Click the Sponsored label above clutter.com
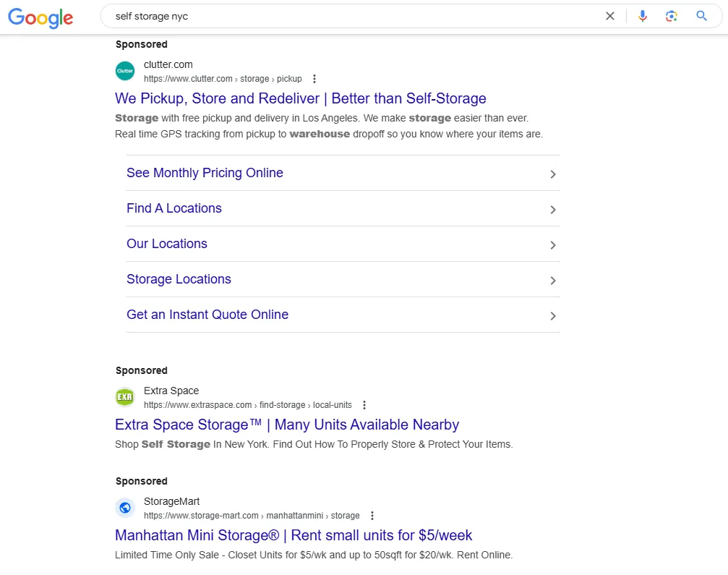Image resolution: width=728 pixels, height=575 pixels. click(142, 45)
